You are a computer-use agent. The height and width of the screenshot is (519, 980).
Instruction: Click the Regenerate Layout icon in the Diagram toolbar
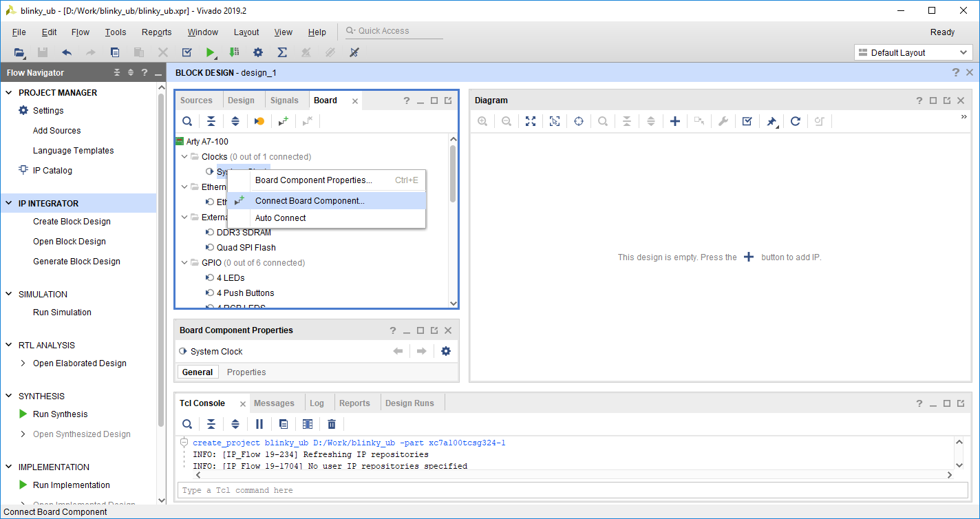pos(796,121)
